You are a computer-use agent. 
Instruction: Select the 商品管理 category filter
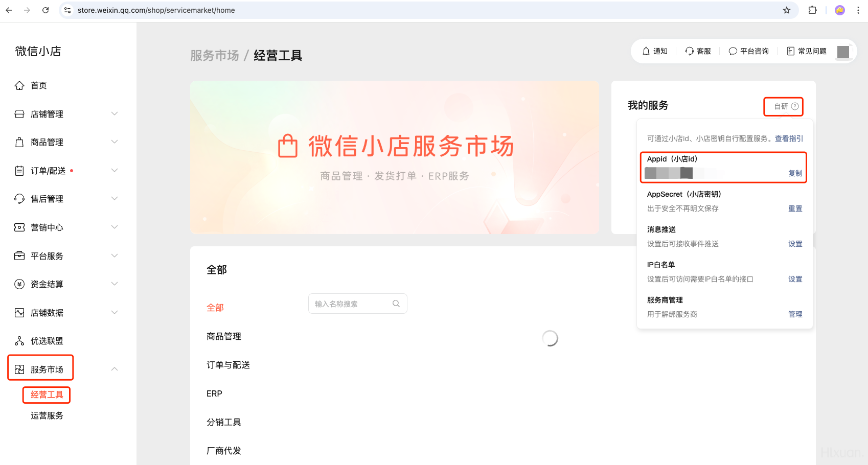tap(224, 336)
